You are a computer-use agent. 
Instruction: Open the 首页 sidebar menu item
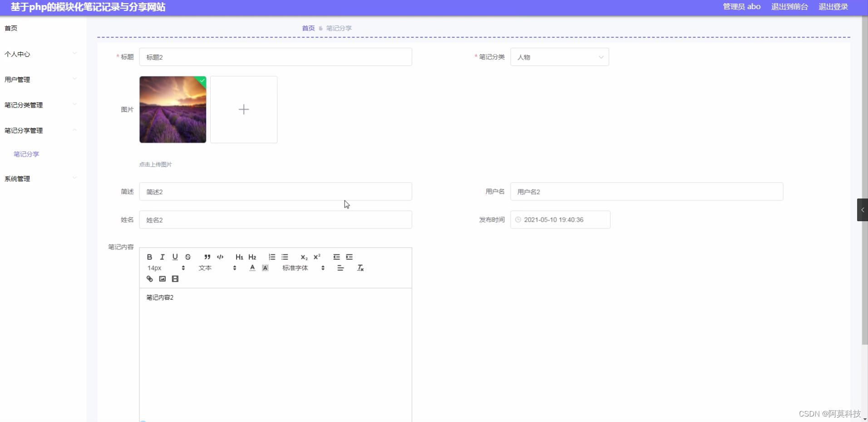tap(10, 28)
